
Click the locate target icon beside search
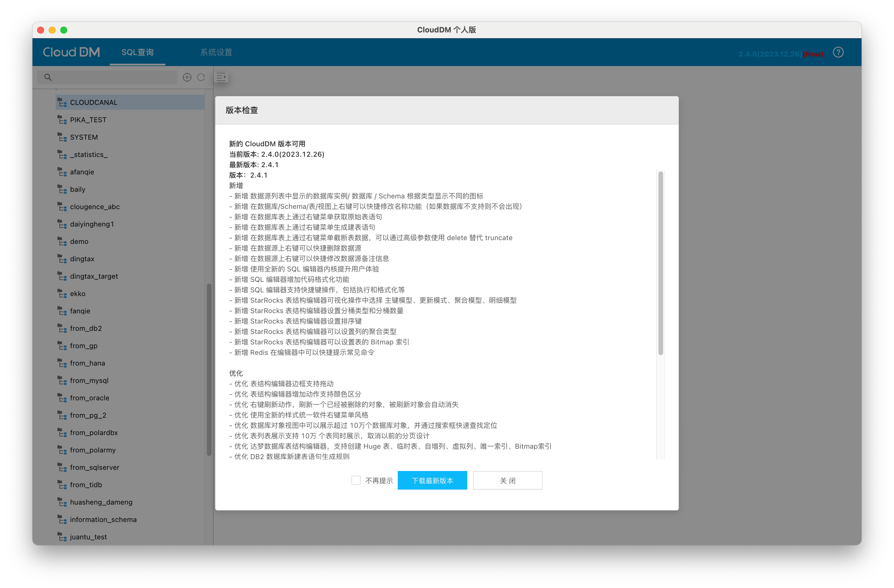[x=187, y=77]
